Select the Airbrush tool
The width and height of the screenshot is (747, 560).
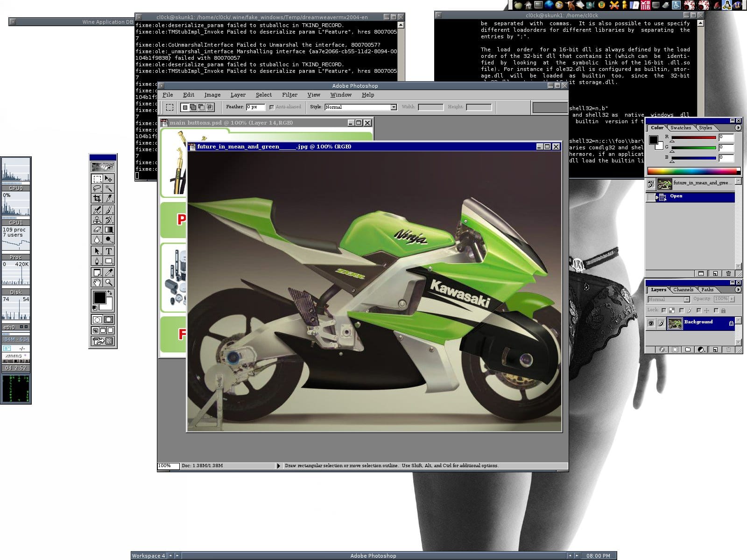coord(97,210)
